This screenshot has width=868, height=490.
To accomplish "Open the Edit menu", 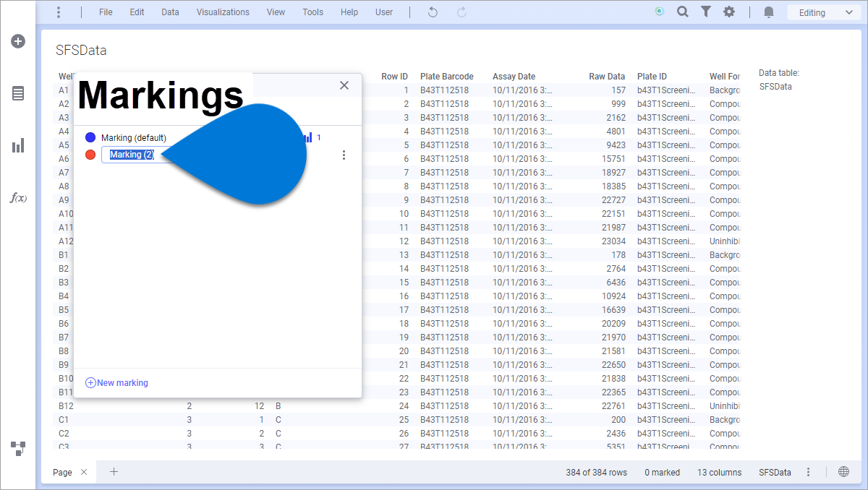I will point(137,12).
